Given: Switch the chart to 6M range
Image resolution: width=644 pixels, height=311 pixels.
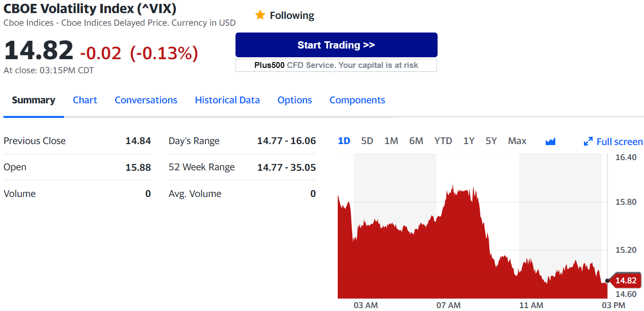Looking at the screenshot, I should [416, 141].
